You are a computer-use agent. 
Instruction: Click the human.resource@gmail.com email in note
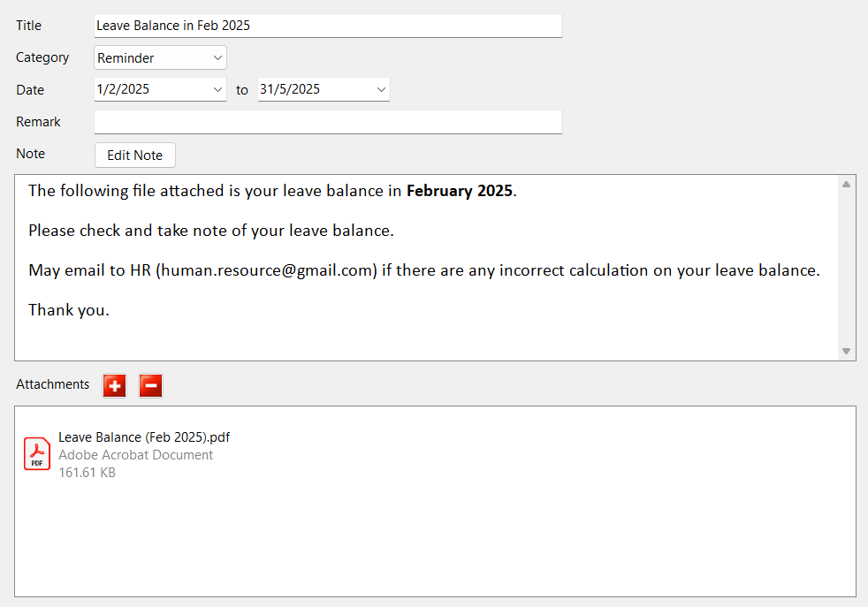[268, 270]
